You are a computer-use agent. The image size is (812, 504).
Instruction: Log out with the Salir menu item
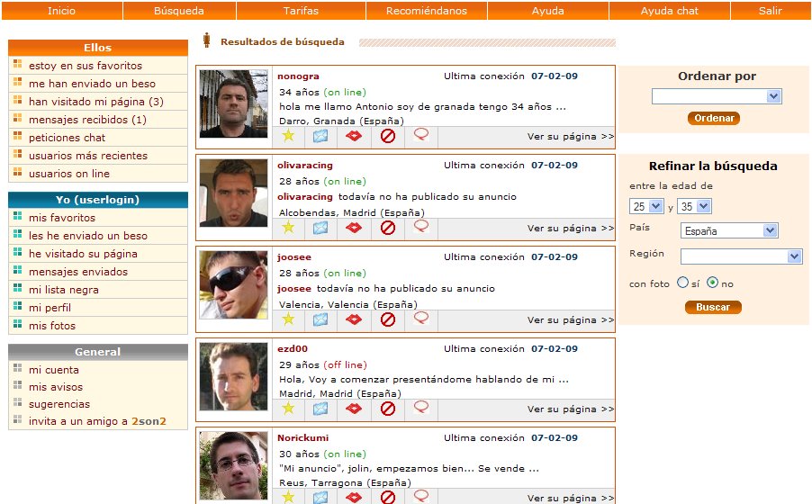click(x=770, y=11)
